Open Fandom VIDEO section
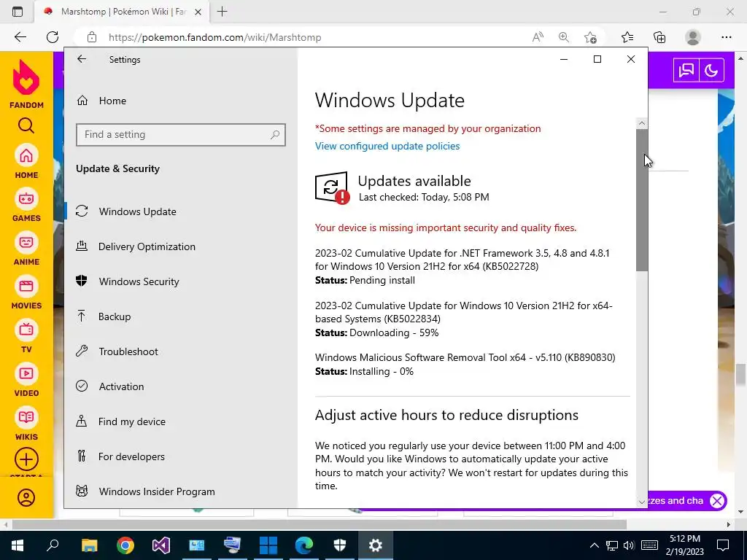747x560 pixels. coord(26,381)
